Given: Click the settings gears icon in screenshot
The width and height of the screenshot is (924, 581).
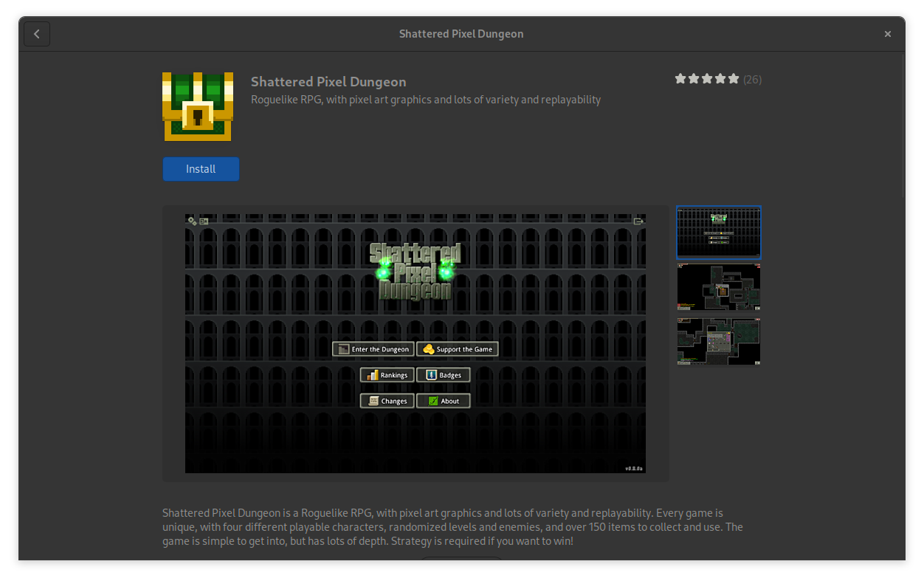Looking at the screenshot, I should (x=192, y=221).
